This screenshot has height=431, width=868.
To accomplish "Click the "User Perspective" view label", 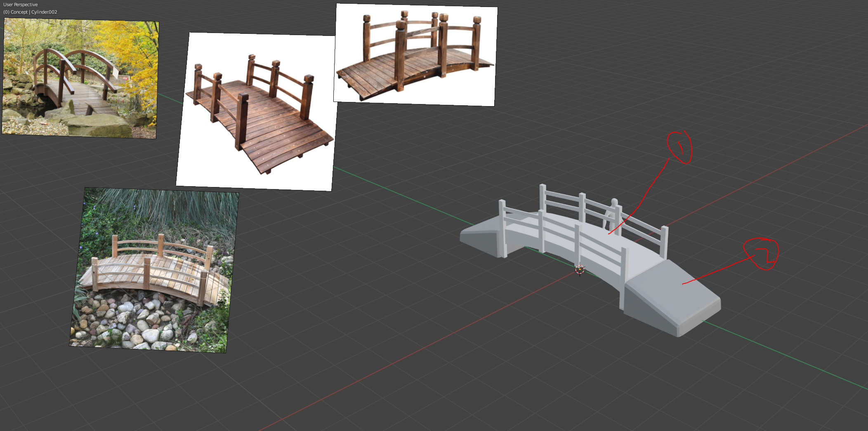I will click(x=21, y=5).
